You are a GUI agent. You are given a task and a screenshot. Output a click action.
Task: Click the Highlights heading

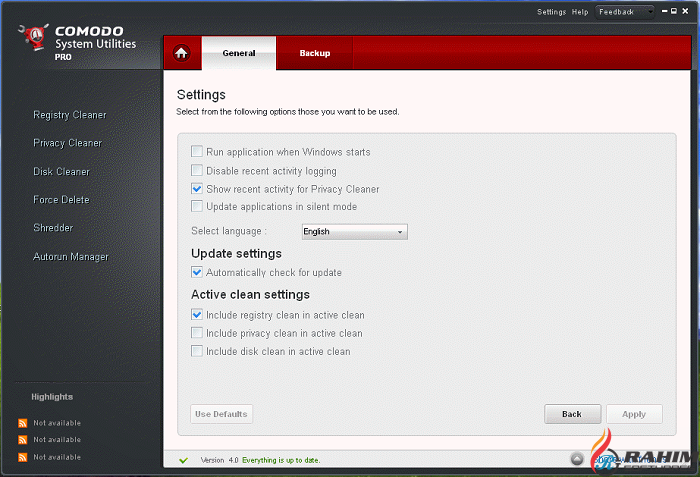click(52, 397)
